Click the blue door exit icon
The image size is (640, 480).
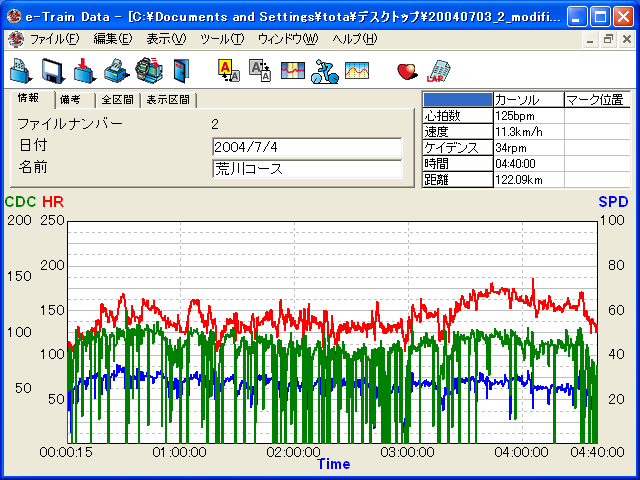coord(180,70)
